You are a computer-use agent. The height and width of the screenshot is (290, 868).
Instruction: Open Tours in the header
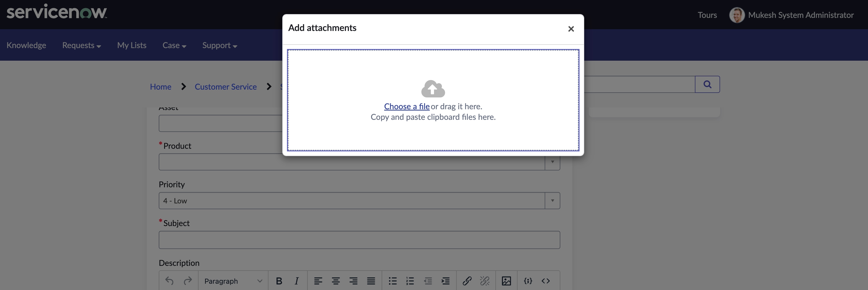(x=707, y=15)
